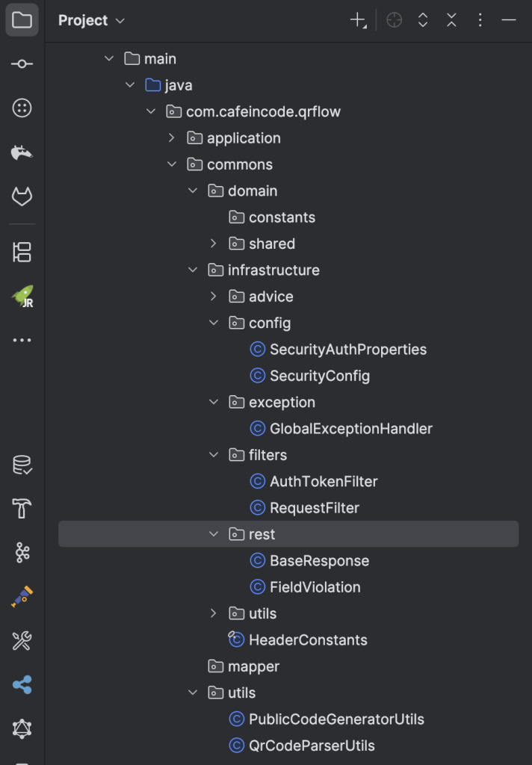Click the Expand All icon in toolbar
Screen dimensions: 532x765
coord(423,21)
